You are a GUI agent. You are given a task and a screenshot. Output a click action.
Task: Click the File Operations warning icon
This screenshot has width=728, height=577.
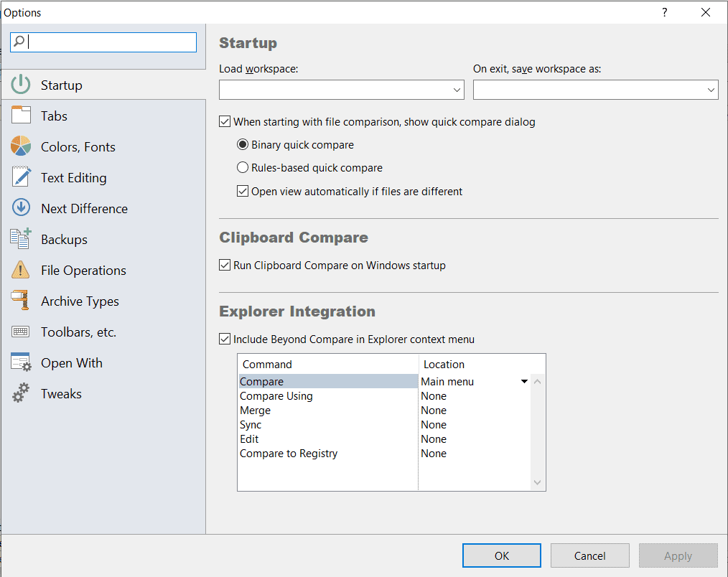[21, 270]
